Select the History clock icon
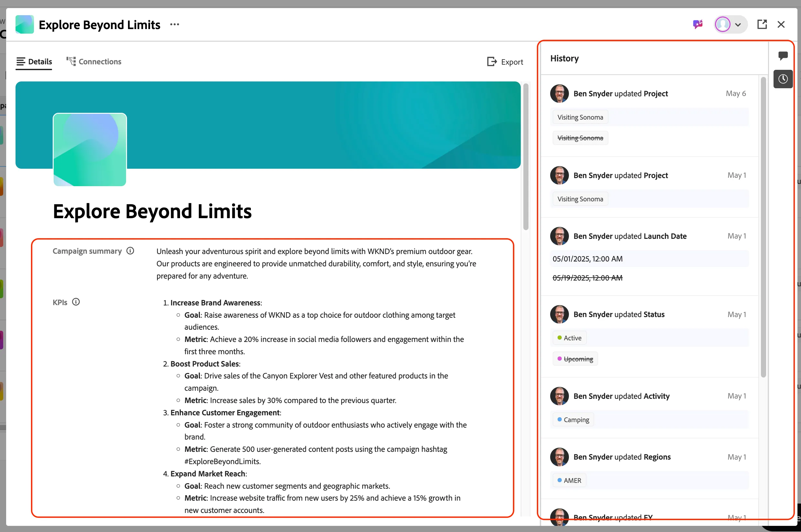801x532 pixels. pos(783,79)
